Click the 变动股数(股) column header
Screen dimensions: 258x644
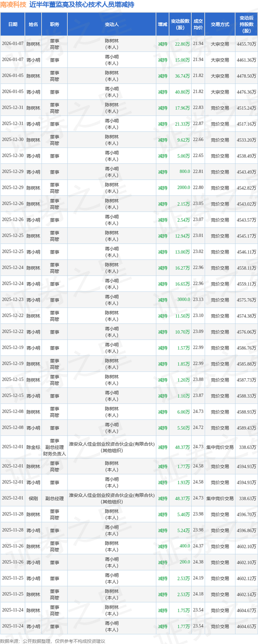click(x=180, y=24)
